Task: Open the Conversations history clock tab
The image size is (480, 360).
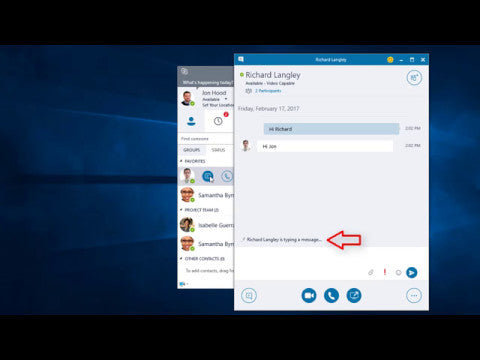Action: (218, 121)
